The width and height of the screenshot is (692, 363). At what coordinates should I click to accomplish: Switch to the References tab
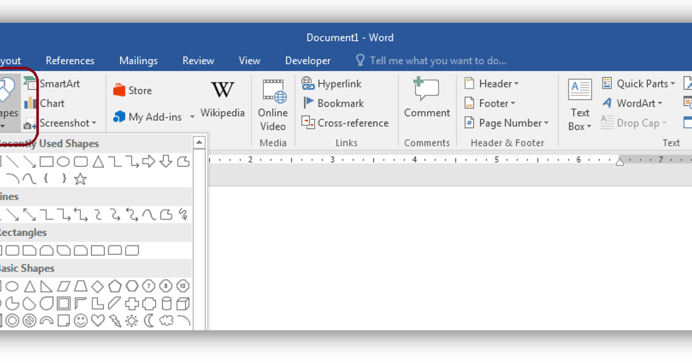click(x=70, y=60)
